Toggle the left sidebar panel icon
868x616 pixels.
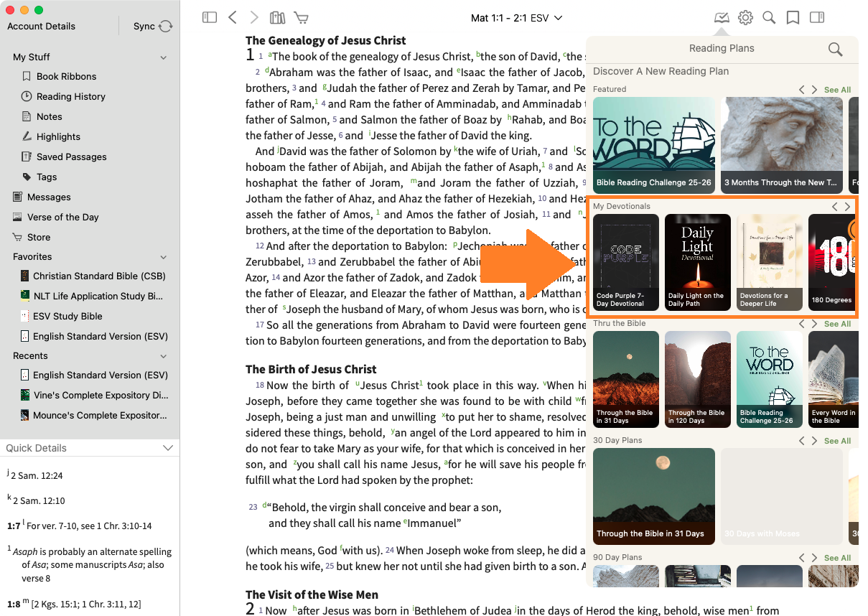210,17
